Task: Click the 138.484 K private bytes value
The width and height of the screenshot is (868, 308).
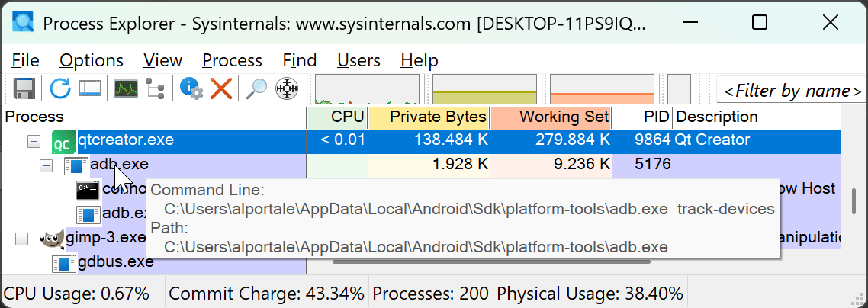Action: 451,140
